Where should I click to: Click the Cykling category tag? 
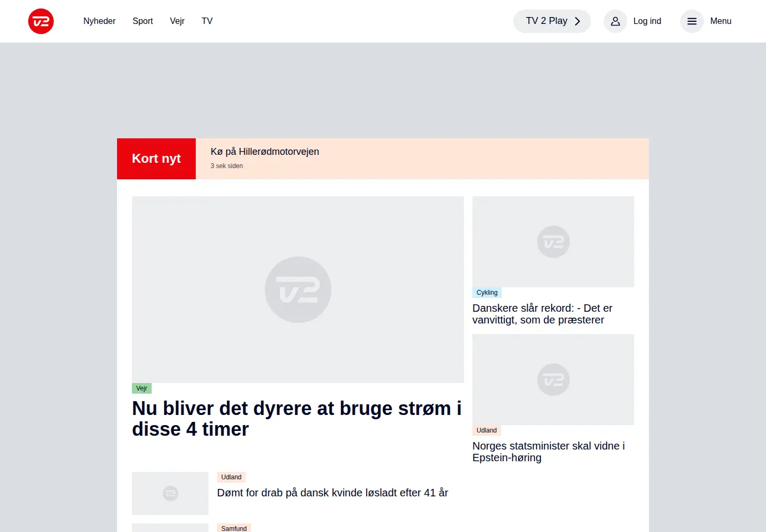click(487, 293)
